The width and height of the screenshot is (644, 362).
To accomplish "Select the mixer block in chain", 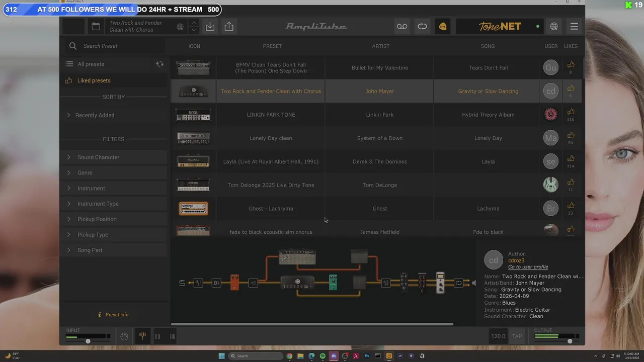I will point(385,283).
